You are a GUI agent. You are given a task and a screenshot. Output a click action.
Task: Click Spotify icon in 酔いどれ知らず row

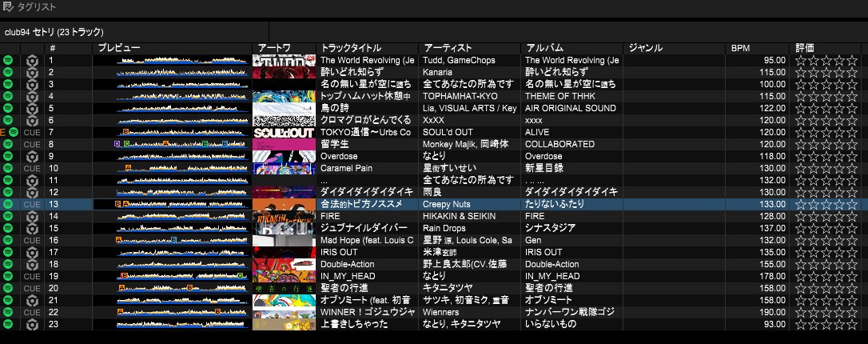8,72
